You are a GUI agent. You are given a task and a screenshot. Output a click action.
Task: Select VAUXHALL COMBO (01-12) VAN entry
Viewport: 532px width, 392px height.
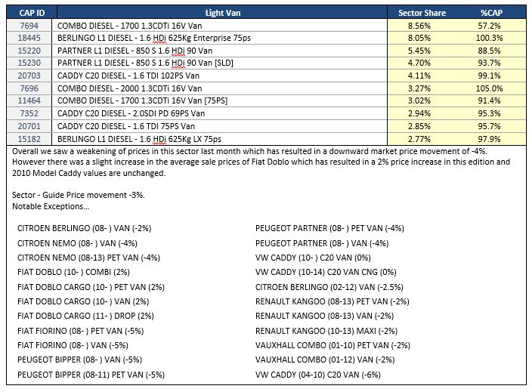(325, 360)
